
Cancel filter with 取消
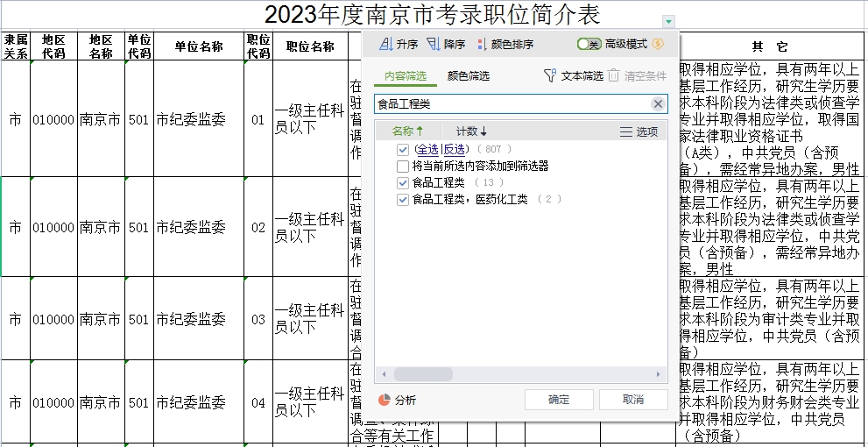pyautogui.click(x=633, y=400)
